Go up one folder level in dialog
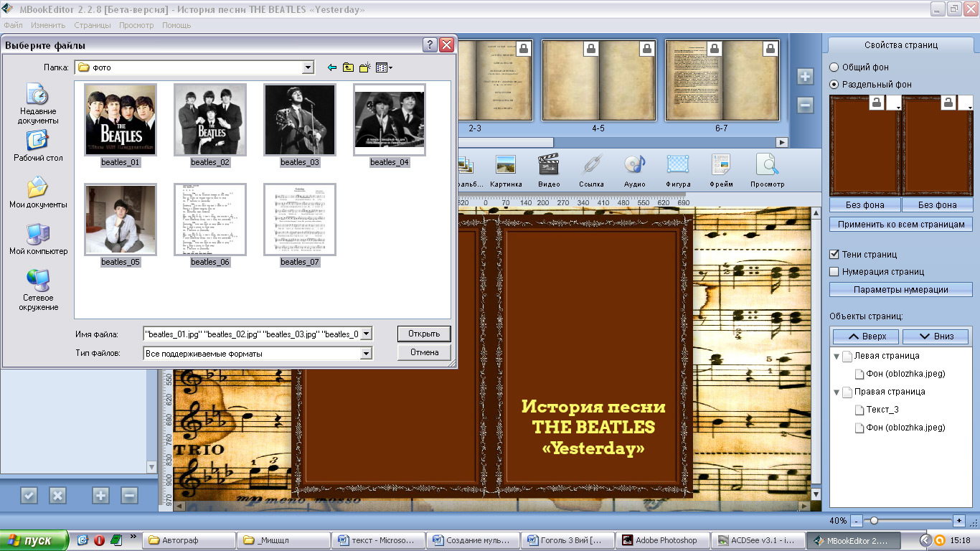Image resolution: width=980 pixels, height=551 pixels. [348, 67]
